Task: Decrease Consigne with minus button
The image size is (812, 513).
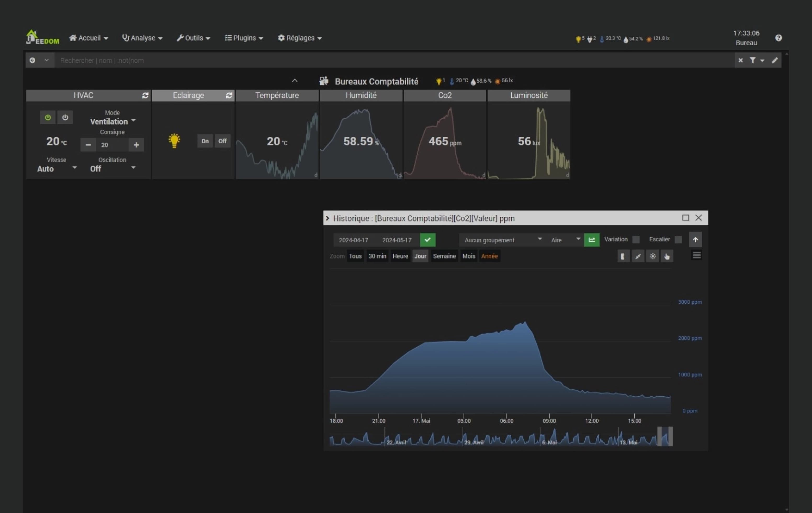Action: 88,145
